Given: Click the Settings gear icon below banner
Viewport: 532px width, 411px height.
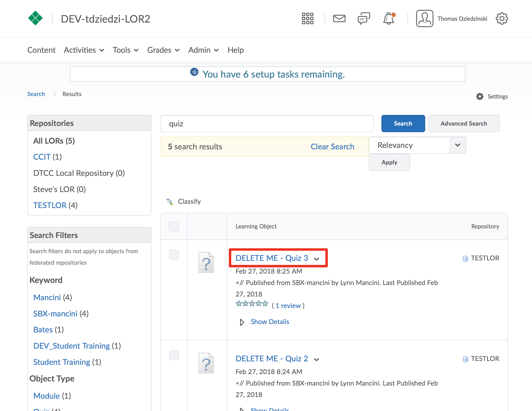Looking at the screenshot, I should coord(480,97).
